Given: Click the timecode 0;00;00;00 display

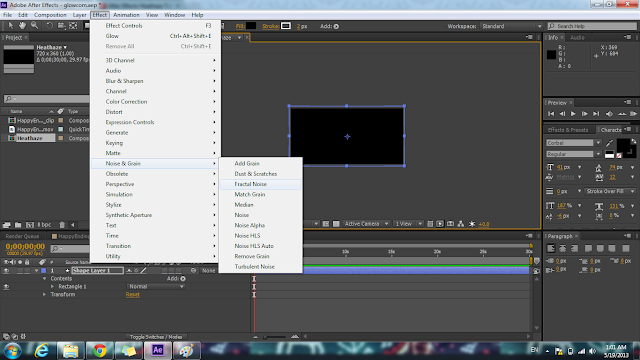Looking at the screenshot, I should pyautogui.click(x=25, y=246).
